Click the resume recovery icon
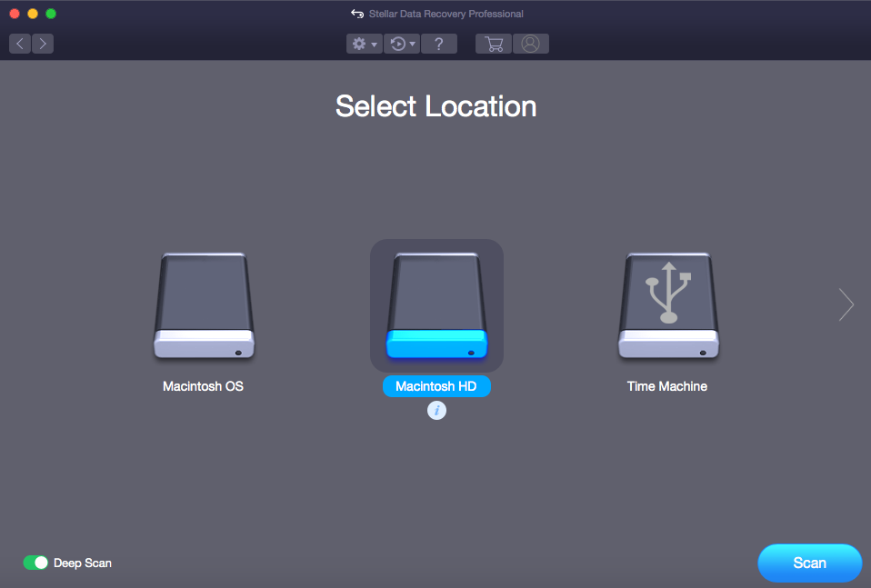This screenshot has height=588, width=871. click(397, 43)
